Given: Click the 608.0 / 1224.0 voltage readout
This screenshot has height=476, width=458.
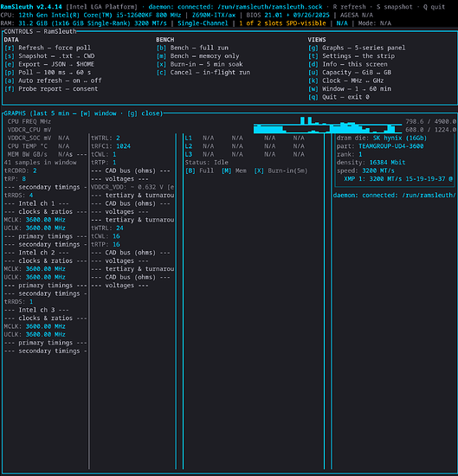Looking at the screenshot, I should (x=430, y=130).
